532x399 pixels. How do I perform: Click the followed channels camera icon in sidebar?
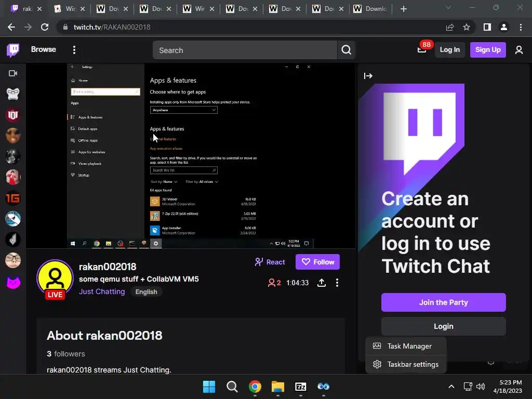pos(13,73)
